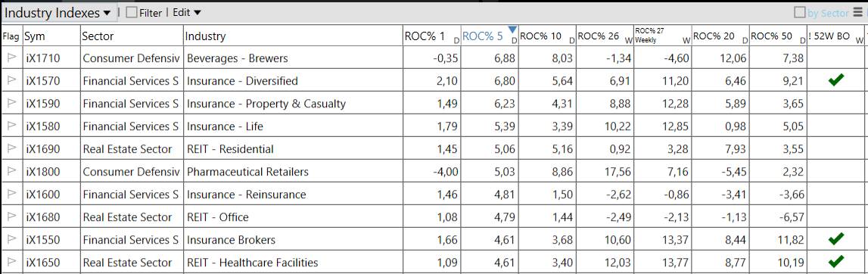
Task: Toggle flag icon for iX1570 row
Action: (11, 80)
